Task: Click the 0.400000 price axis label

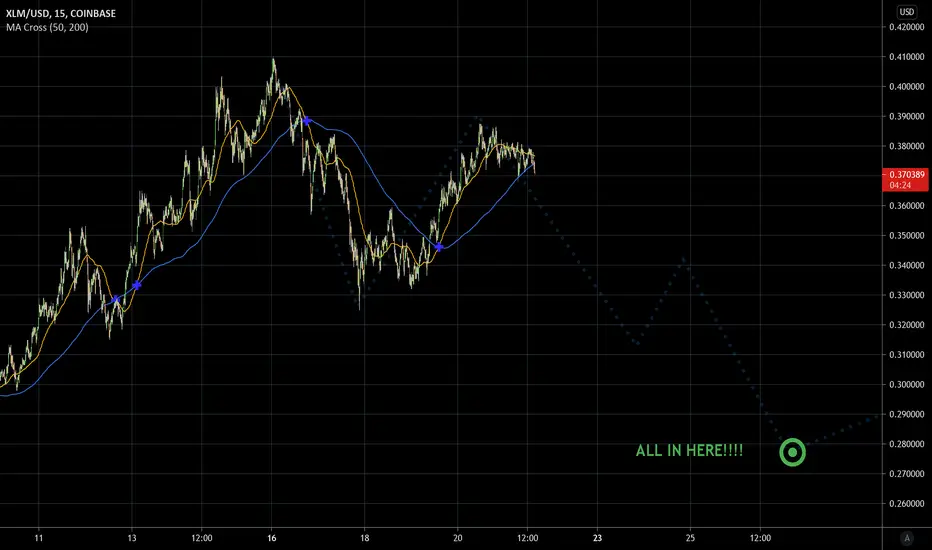Action: [x=906, y=86]
